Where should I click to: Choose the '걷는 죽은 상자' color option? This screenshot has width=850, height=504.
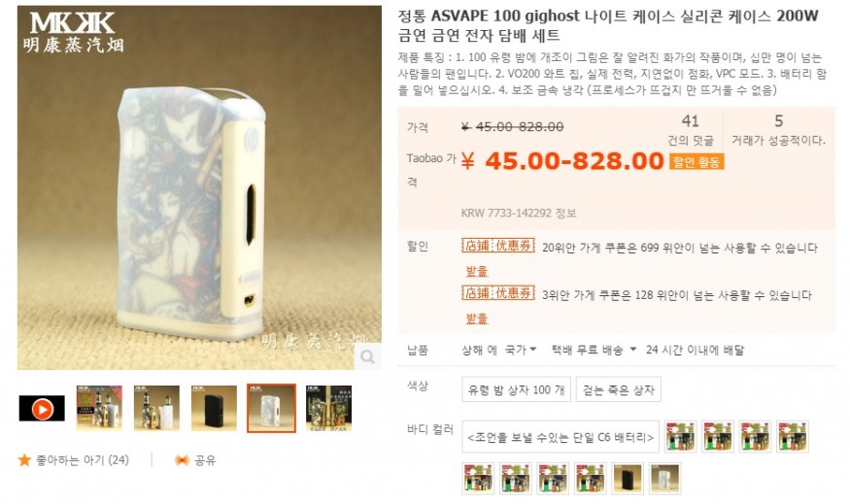click(x=619, y=389)
